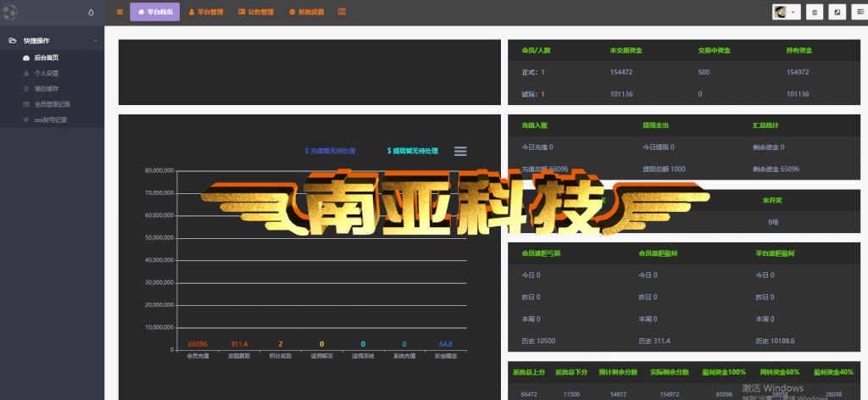Viewport: 868px width, 400px height.
Task: Open the 系统设置 menu
Action: click(307, 12)
